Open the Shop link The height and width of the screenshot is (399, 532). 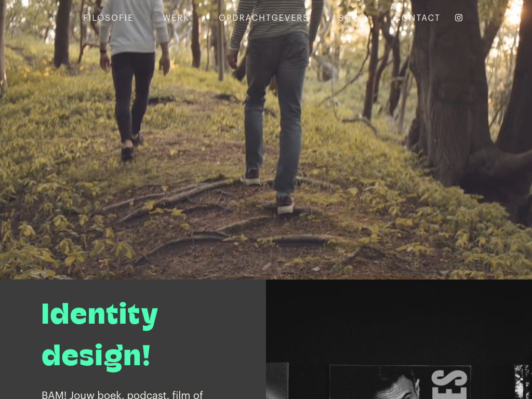click(352, 18)
